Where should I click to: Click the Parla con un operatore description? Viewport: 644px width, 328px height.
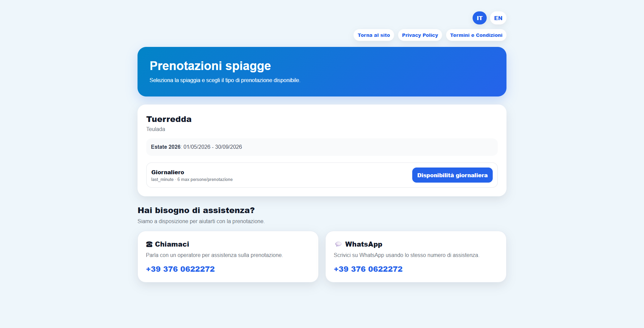214,255
